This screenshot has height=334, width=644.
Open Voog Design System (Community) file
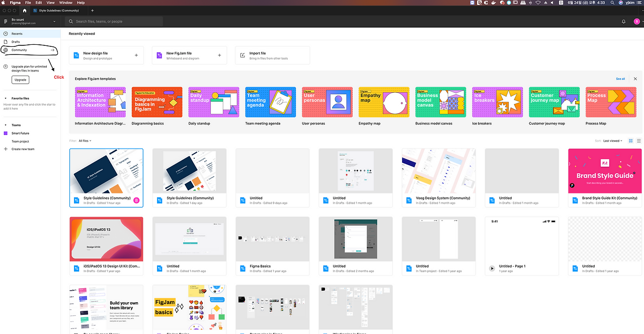tap(439, 177)
